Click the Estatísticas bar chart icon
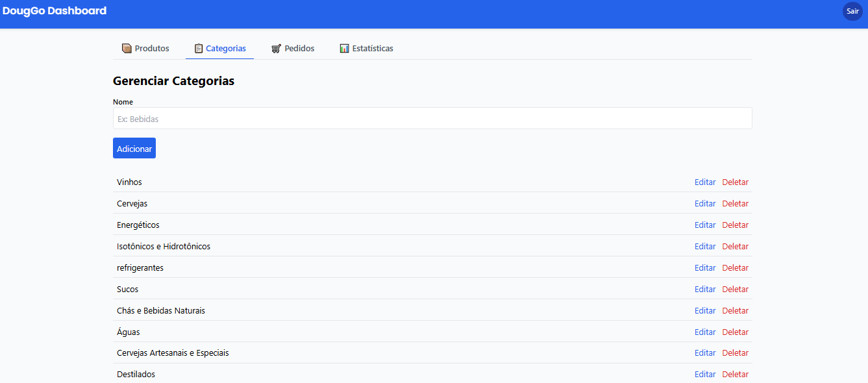This screenshot has width=868, height=383. 344,49
